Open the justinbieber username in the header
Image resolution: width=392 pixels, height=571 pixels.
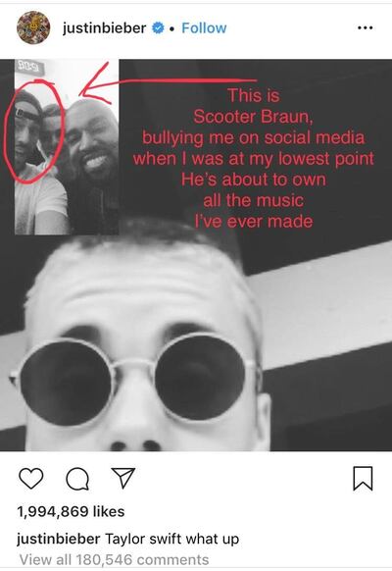point(104,28)
